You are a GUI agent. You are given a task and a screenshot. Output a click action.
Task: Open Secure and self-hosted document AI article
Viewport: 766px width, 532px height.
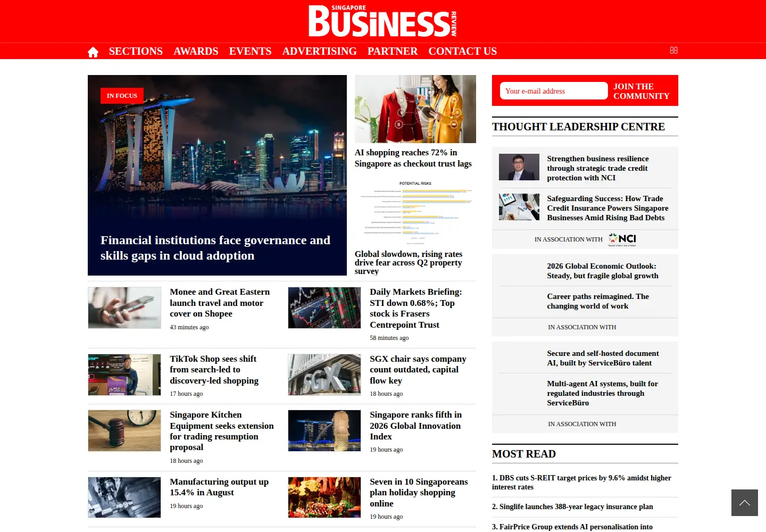pyautogui.click(x=603, y=358)
